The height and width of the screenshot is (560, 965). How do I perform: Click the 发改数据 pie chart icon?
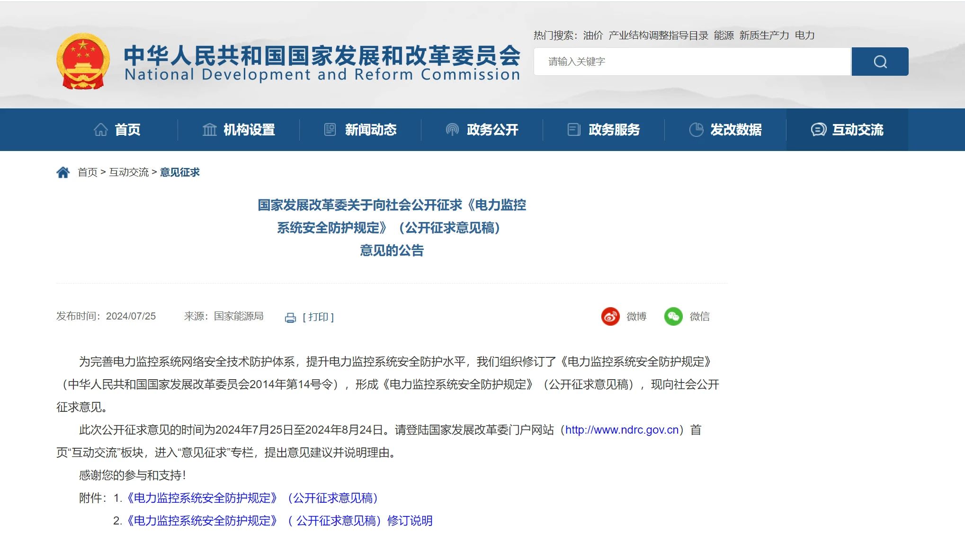pyautogui.click(x=696, y=130)
